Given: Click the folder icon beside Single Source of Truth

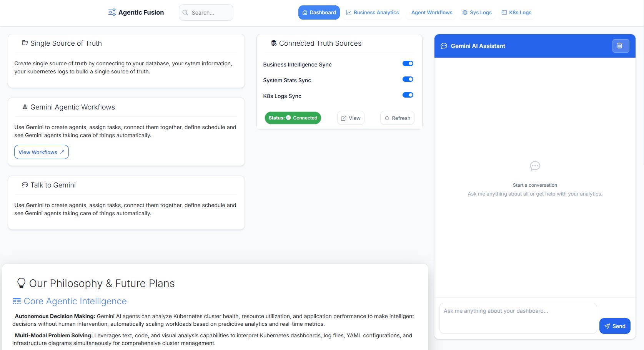Looking at the screenshot, I should [x=25, y=43].
